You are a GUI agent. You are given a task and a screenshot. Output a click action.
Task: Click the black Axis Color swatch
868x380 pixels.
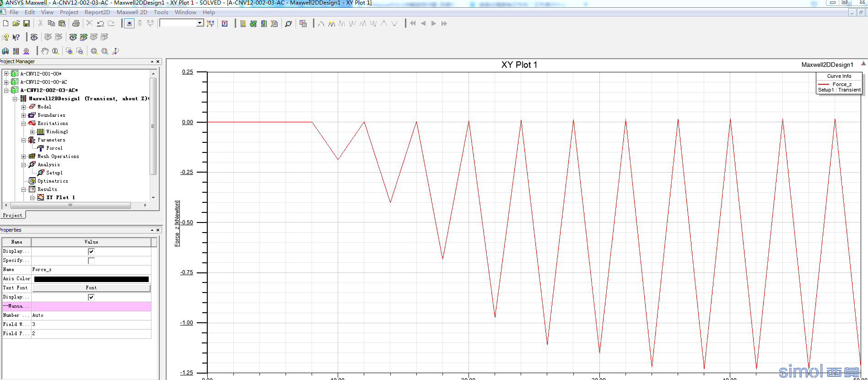click(x=91, y=279)
